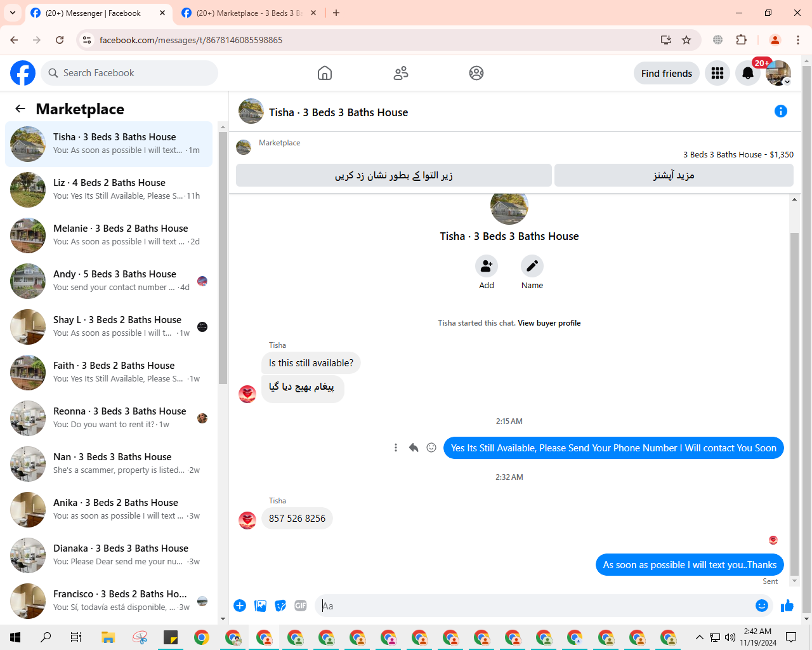Viewport: 812px width, 650px height.
Task: Click the Add people icon
Action: coord(487,266)
